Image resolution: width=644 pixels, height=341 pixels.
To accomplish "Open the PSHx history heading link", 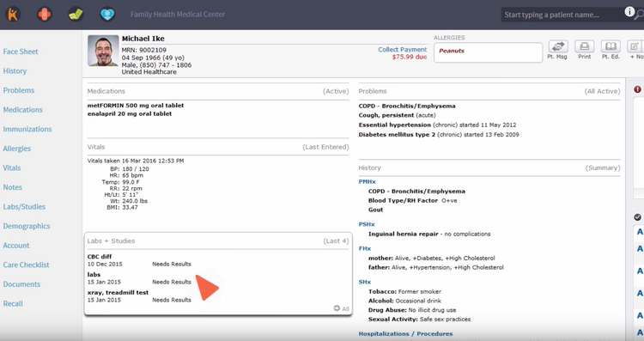I will (x=367, y=224).
